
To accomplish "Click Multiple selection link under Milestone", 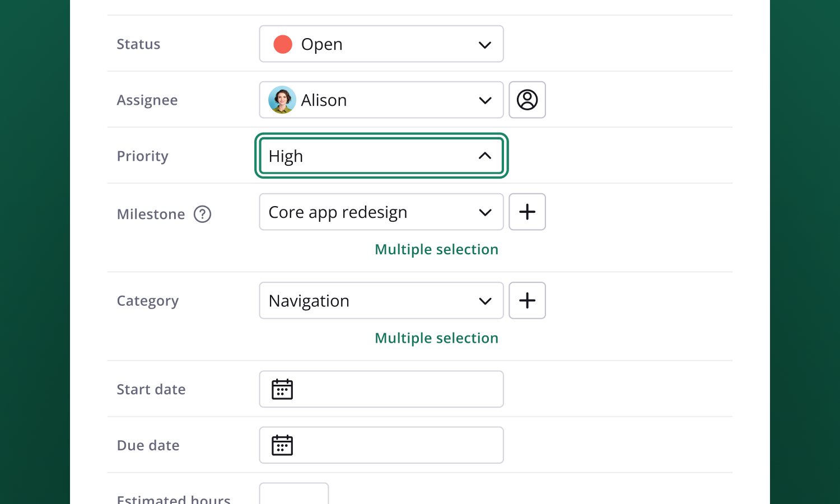I will [x=436, y=249].
